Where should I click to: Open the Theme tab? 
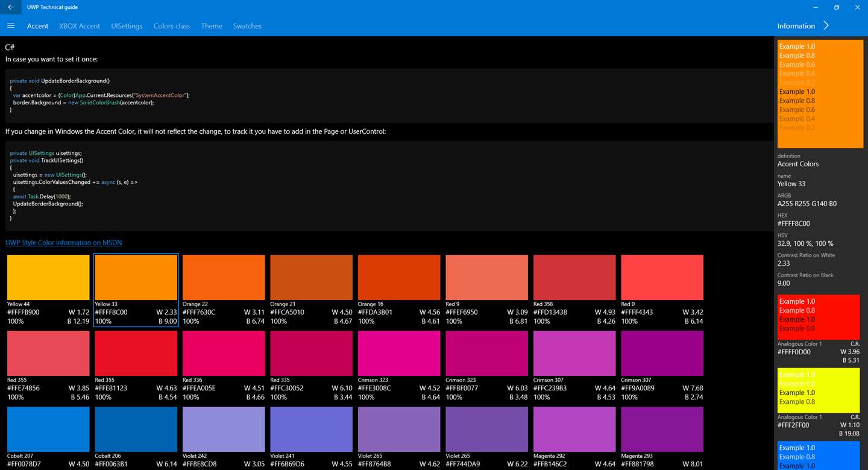click(x=212, y=26)
